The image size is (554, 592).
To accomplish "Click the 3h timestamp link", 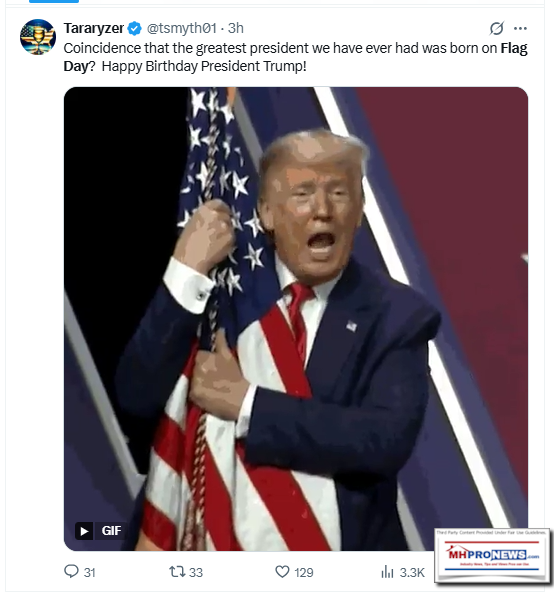I will (236, 28).
